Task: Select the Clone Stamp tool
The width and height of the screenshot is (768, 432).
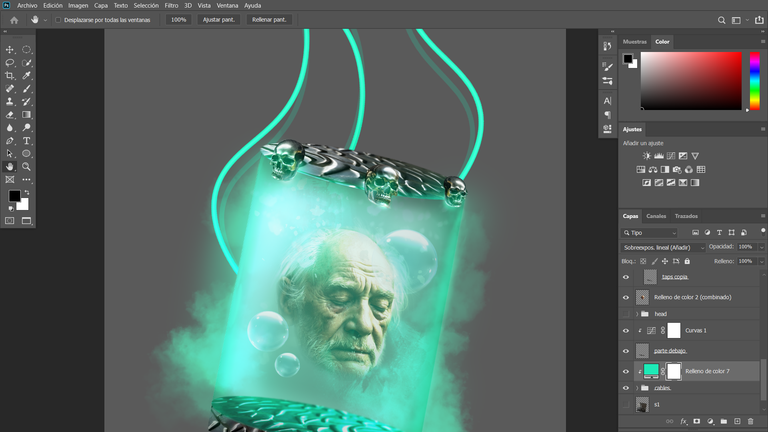Action: [x=9, y=101]
